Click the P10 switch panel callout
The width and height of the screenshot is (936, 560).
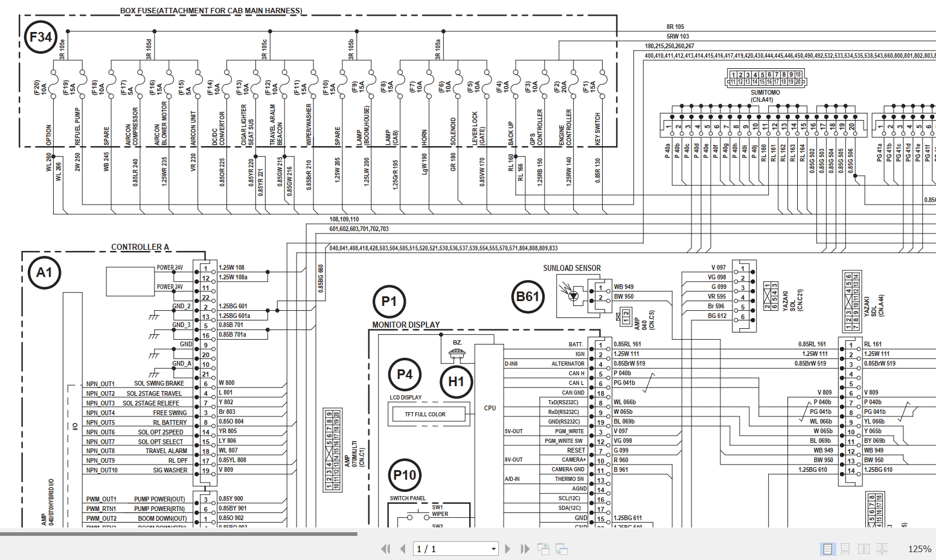pos(403,476)
